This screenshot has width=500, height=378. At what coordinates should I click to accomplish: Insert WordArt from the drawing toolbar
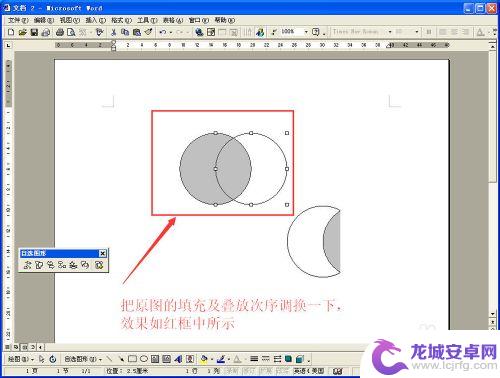point(178,359)
